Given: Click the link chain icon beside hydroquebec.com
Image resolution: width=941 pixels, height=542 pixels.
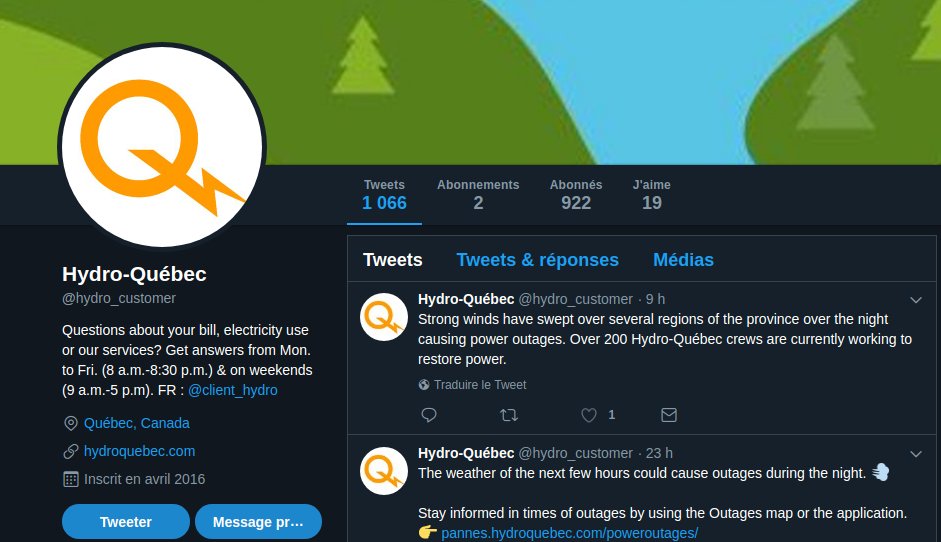Looking at the screenshot, I should pyautogui.click(x=71, y=451).
